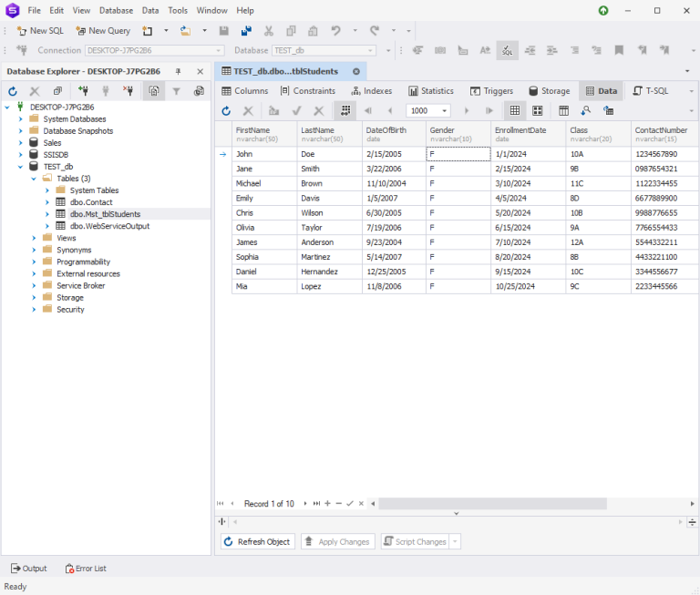Open the page size 1000 dropdown
This screenshot has width=700, height=595.
coord(444,110)
